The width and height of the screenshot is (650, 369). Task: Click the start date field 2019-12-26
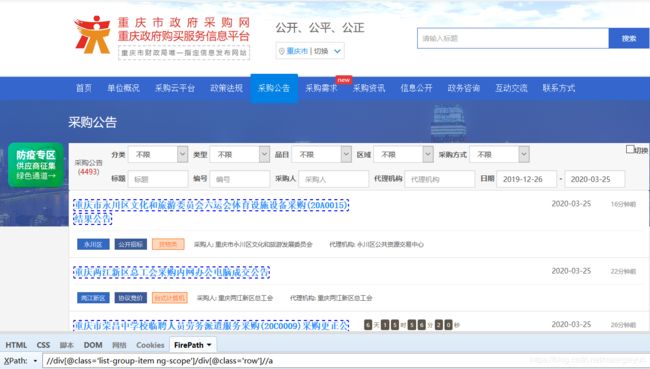(526, 179)
